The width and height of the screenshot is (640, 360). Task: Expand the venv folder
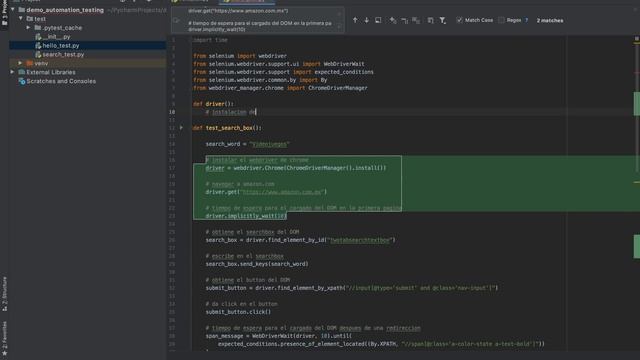(20, 63)
